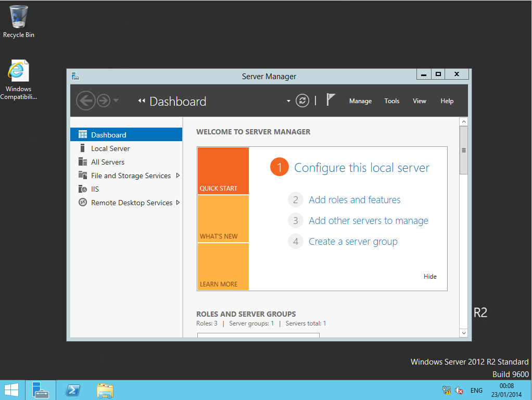Click the Forward navigation arrow in Server Manager
532x400 pixels.
[104, 101]
